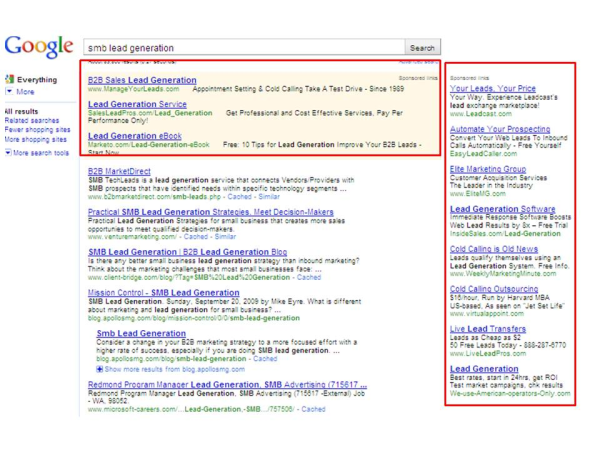Click More search tools link

click(41, 153)
